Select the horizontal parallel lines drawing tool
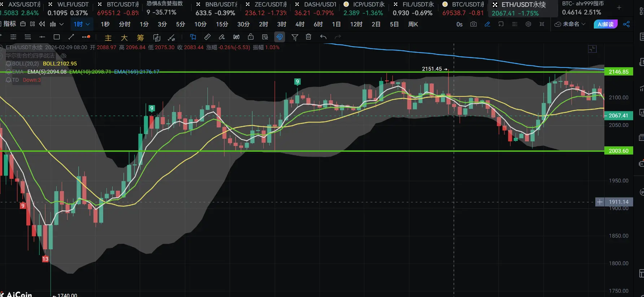 click(13, 37)
